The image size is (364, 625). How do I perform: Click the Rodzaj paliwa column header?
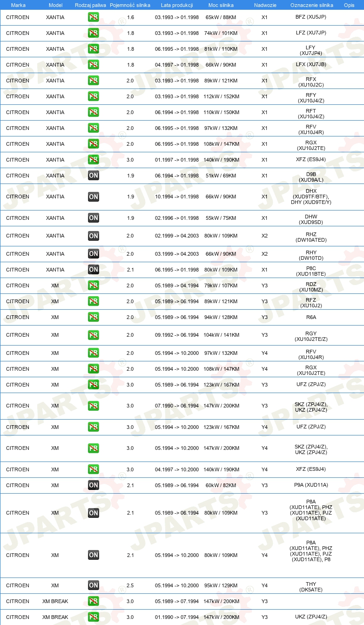click(91, 5)
